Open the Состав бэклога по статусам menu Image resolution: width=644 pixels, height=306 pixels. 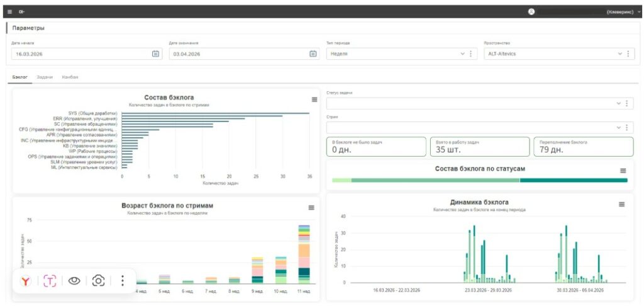coord(623,171)
